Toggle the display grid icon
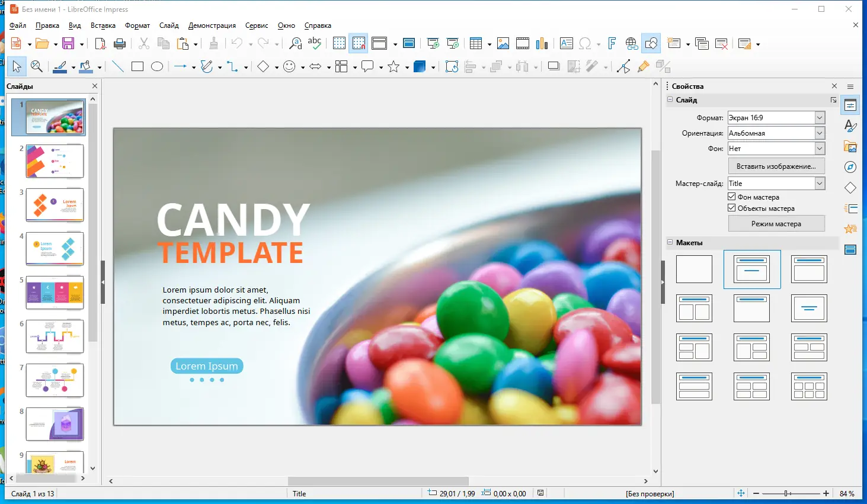Image resolution: width=867 pixels, height=504 pixels. pos(339,43)
